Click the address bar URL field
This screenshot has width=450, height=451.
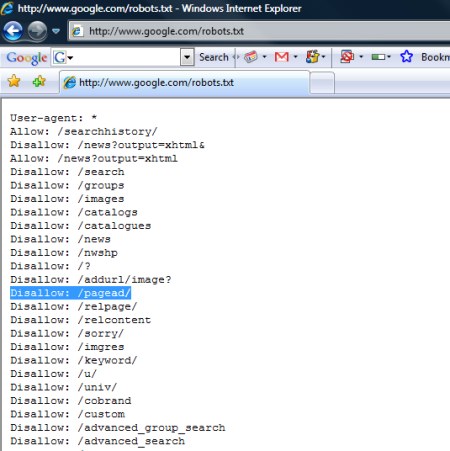pyautogui.click(x=259, y=31)
